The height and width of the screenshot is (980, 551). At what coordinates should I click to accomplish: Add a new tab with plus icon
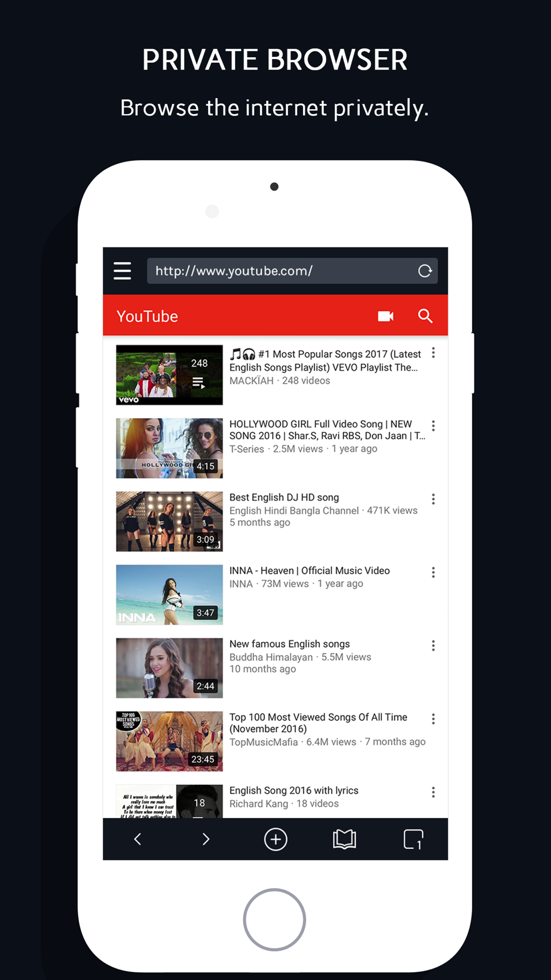(x=275, y=839)
